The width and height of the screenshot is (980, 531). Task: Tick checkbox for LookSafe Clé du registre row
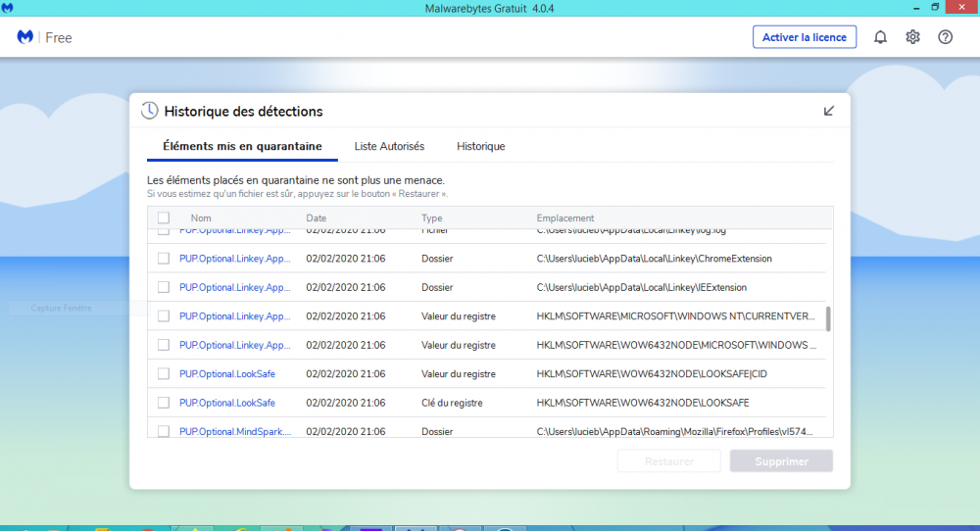164,403
